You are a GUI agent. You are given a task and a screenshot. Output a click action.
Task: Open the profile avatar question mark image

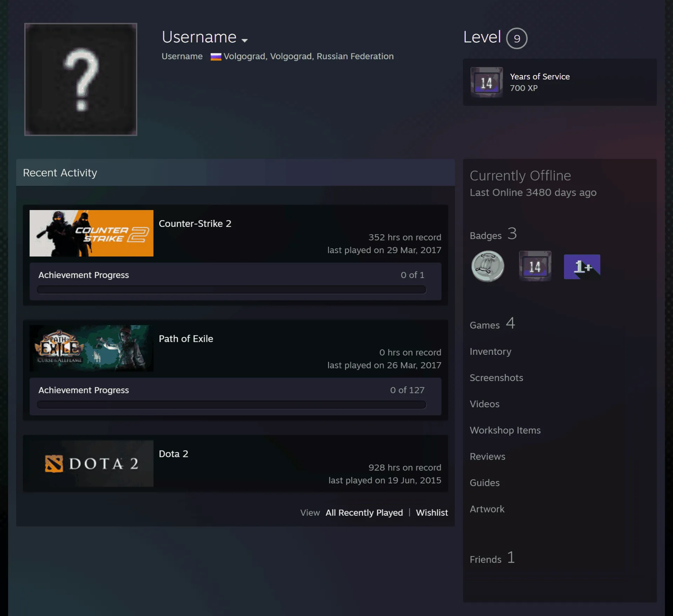tap(81, 79)
